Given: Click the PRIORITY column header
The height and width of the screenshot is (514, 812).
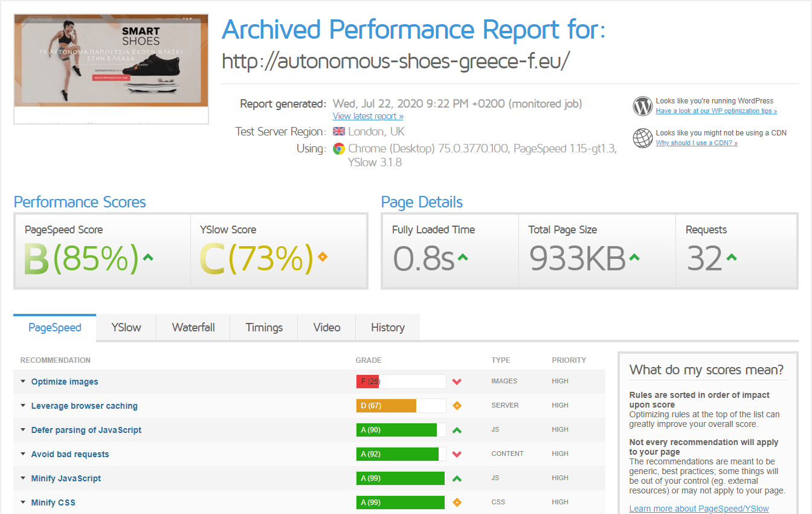Looking at the screenshot, I should click(x=569, y=360).
